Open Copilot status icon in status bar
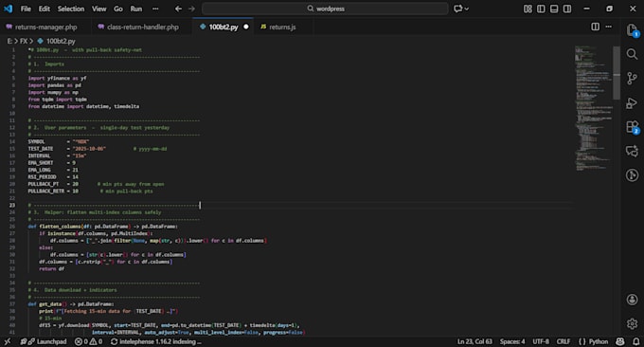 (x=620, y=341)
